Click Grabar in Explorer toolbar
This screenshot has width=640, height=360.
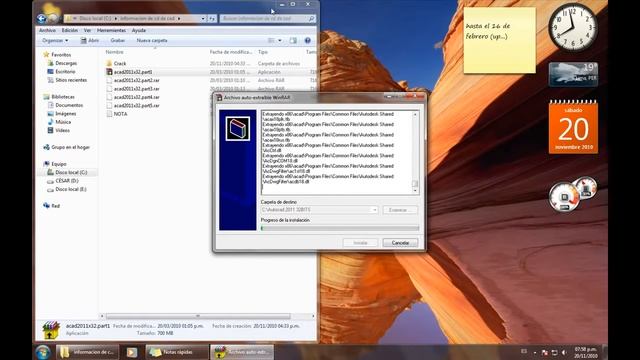[118, 40]
